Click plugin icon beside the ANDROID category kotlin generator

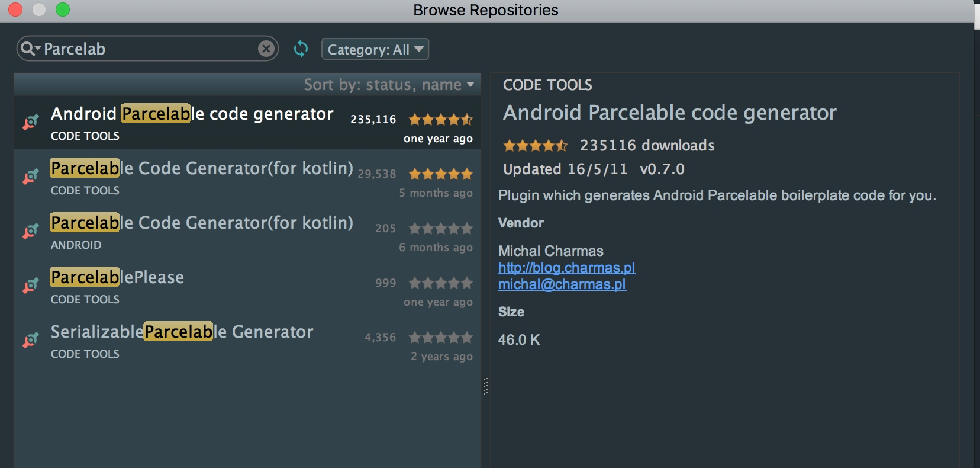(x=31, y=231)
